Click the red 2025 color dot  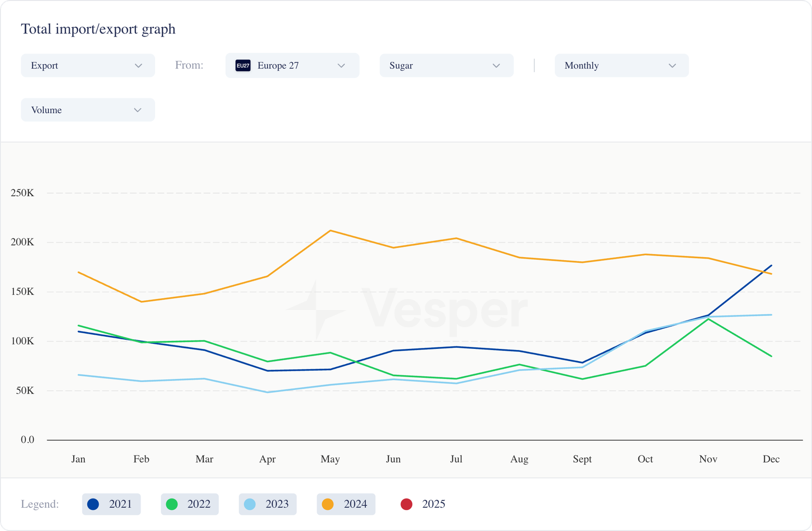coord(407,504)
